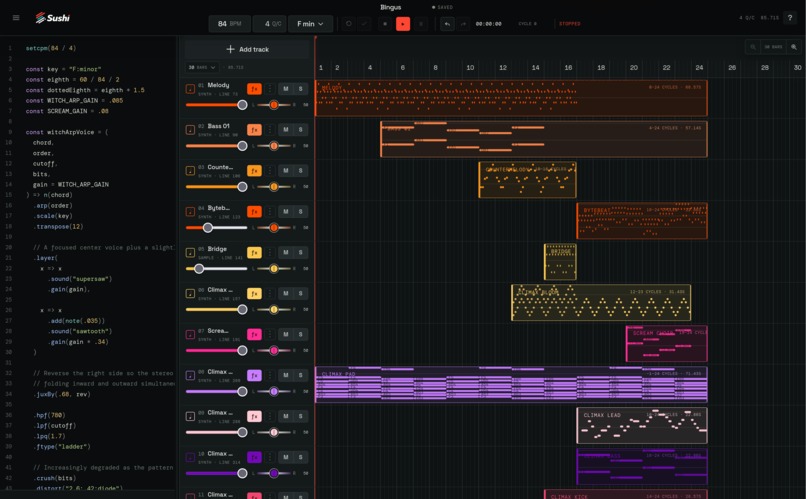Open the F min key dropdown
Screen dimensions: 806x499
(310, 24)
